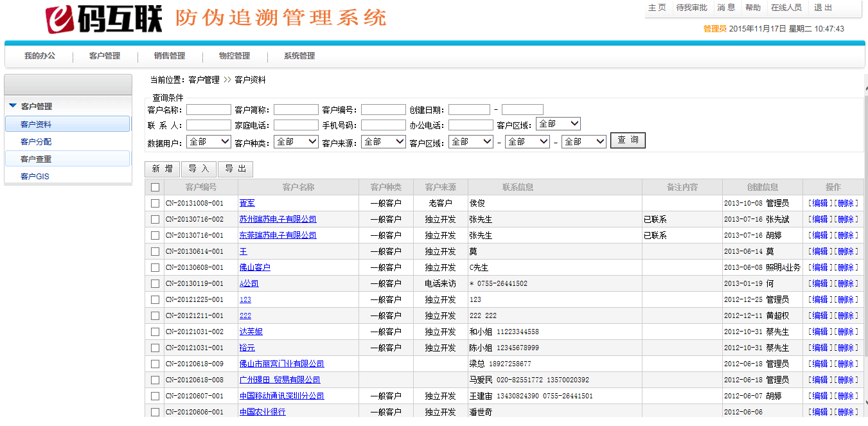Image resolution: width=868 pixels, height=426 pixels.
Task: Select 客户分配 in the sidebar
Action: point(36,142)
